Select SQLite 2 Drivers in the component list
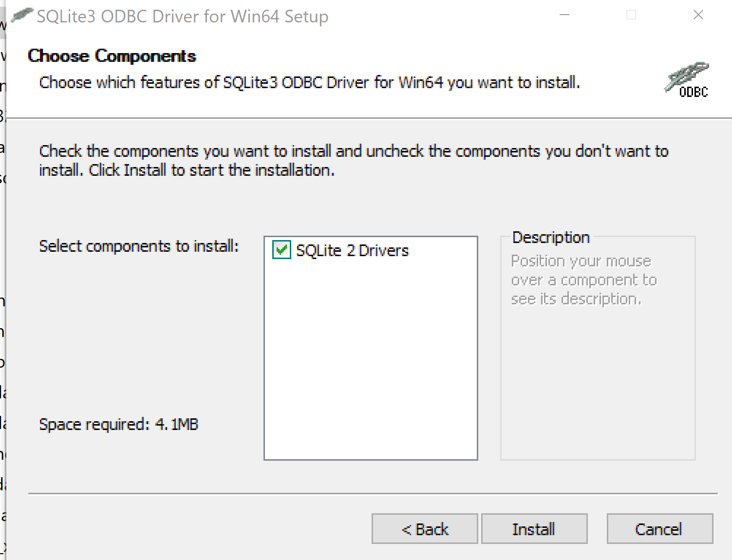This screenshot has height=560, width=732. (353, 250)
